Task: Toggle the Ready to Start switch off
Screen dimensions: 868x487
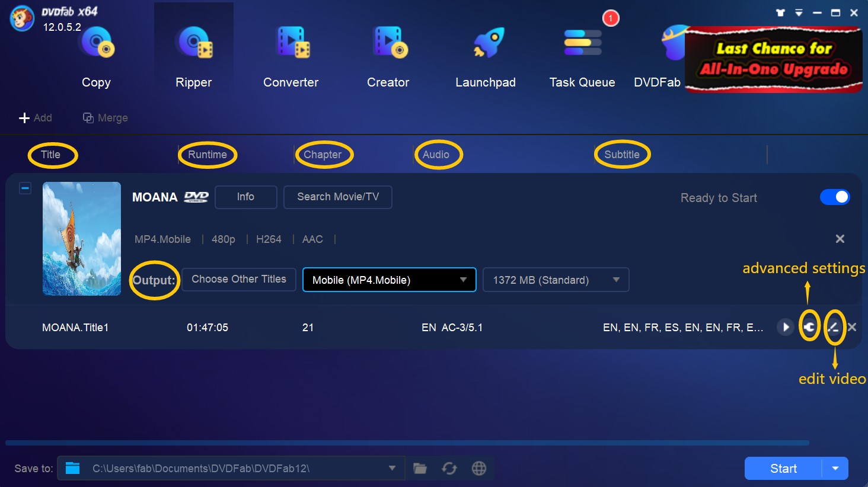Action: [834, 197]
